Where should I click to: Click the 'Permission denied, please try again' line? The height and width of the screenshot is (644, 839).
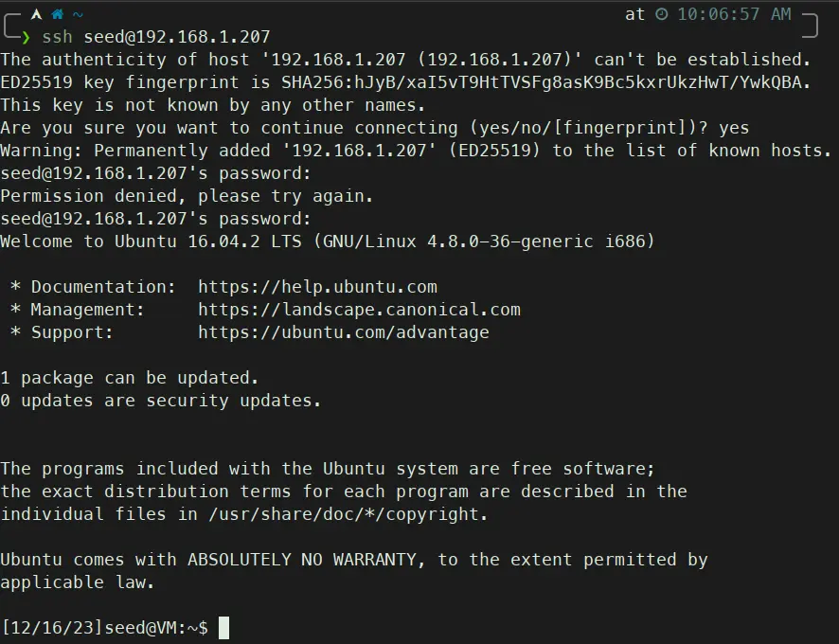pyautogui.click(x=187, y=196)
